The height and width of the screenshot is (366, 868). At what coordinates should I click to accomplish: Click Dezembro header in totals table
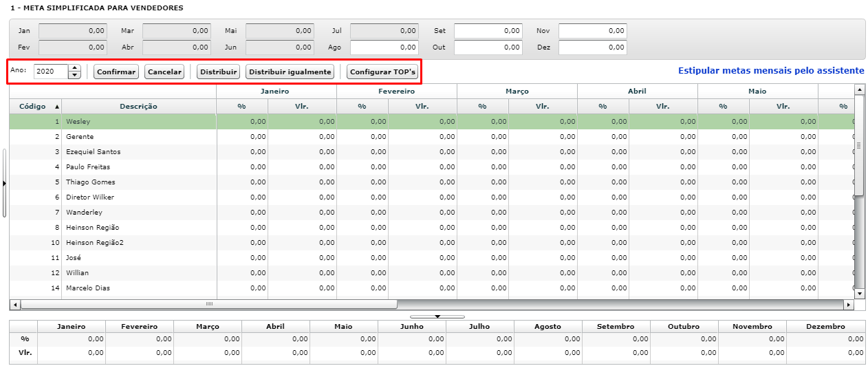click(825, 327)
